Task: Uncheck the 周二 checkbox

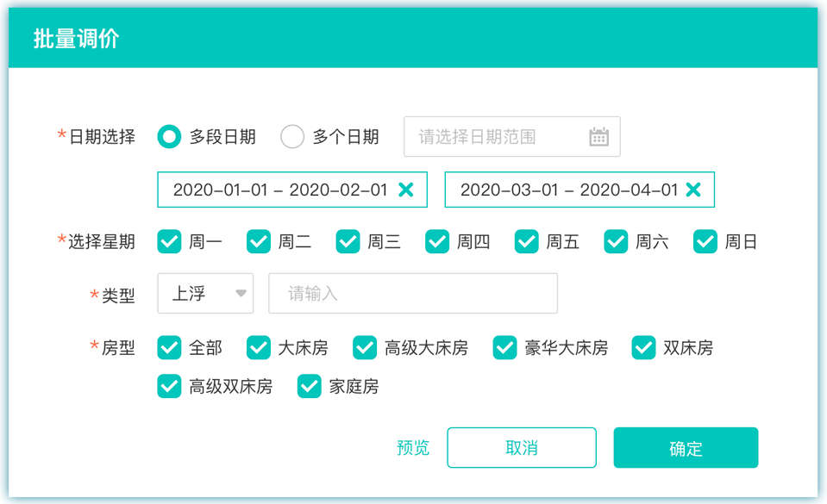Action: click(259, 241)
